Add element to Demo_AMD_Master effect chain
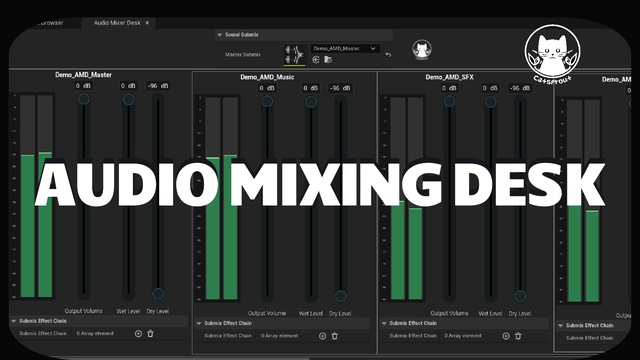 click(138, 334)
